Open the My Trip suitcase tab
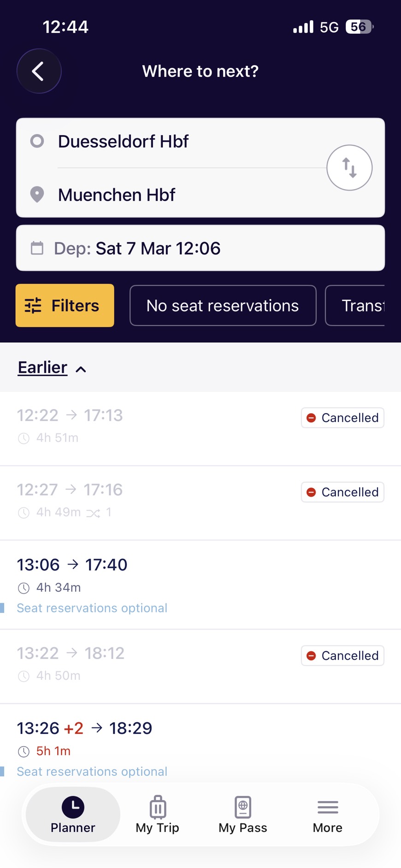The height and width of the screenshot is (868, 401). pyautogui.click(x=158, y=815)
